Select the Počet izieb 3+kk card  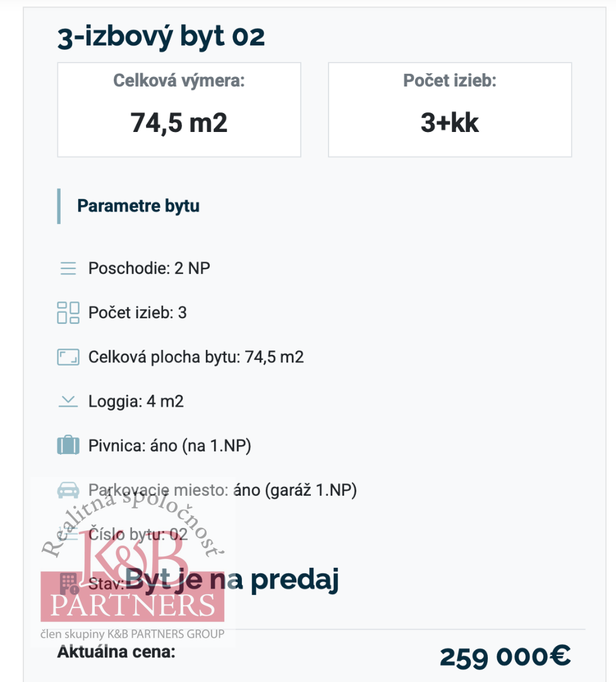pyautogui.click(x=450, y=110)
